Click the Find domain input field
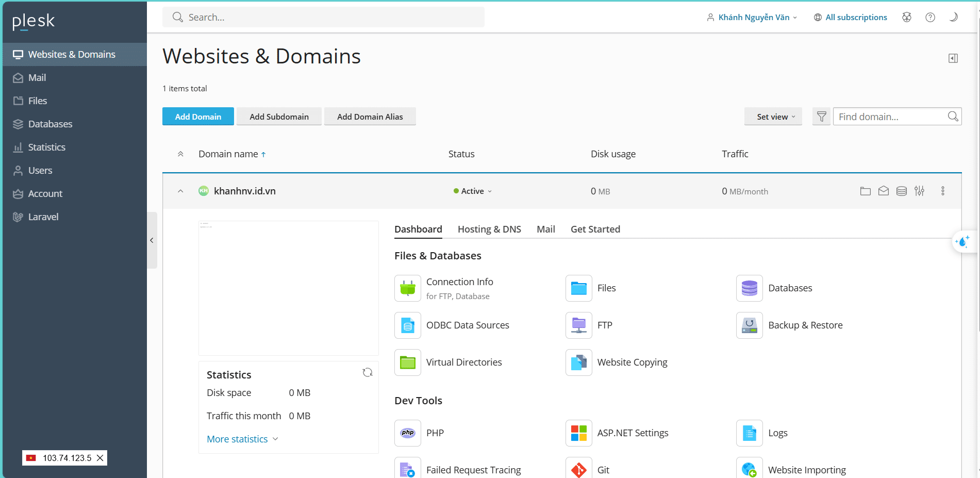Screen dimensions: 980x478 (x=890, y=117)
